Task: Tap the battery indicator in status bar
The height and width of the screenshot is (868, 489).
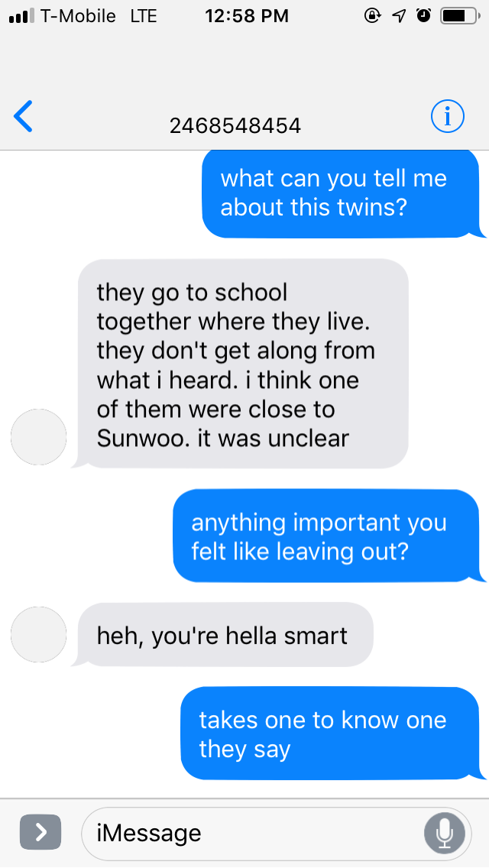Action: click(460, 16)
